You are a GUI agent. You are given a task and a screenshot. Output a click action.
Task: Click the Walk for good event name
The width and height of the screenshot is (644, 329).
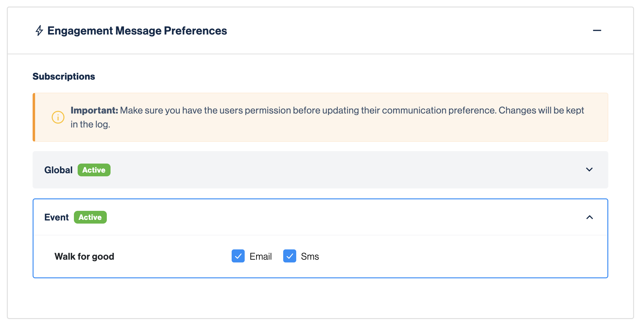coord(84,257)
